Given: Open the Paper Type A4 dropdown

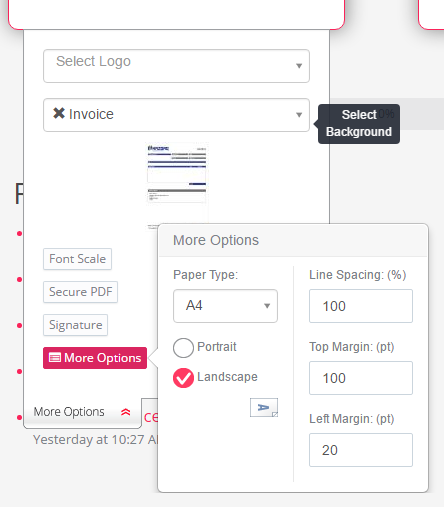Looking at the screenshot, I should coord(225,306).
